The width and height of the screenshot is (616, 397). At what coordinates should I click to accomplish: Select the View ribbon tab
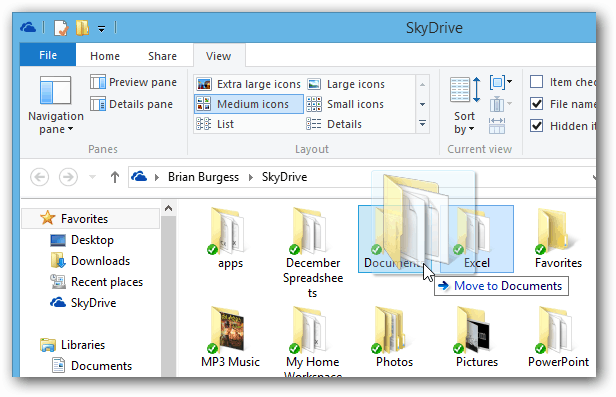(x=218, y=56)
